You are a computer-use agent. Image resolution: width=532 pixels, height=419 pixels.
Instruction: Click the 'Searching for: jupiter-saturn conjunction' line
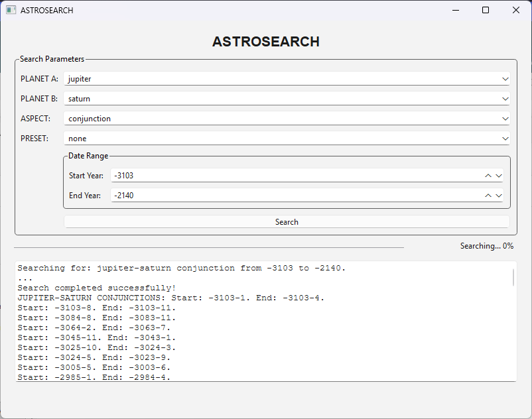point(182,268)
